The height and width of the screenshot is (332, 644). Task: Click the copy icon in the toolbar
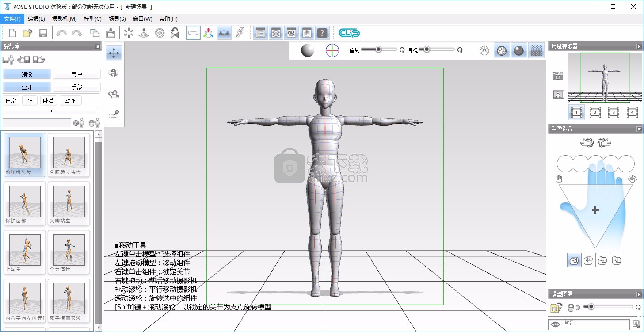tap(95, 33)
